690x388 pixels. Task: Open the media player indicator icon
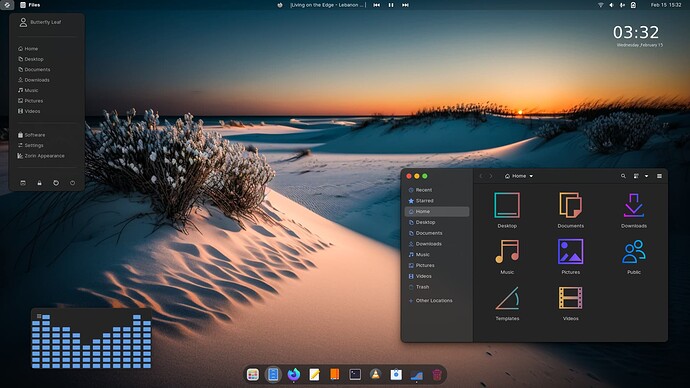[280, 5]
